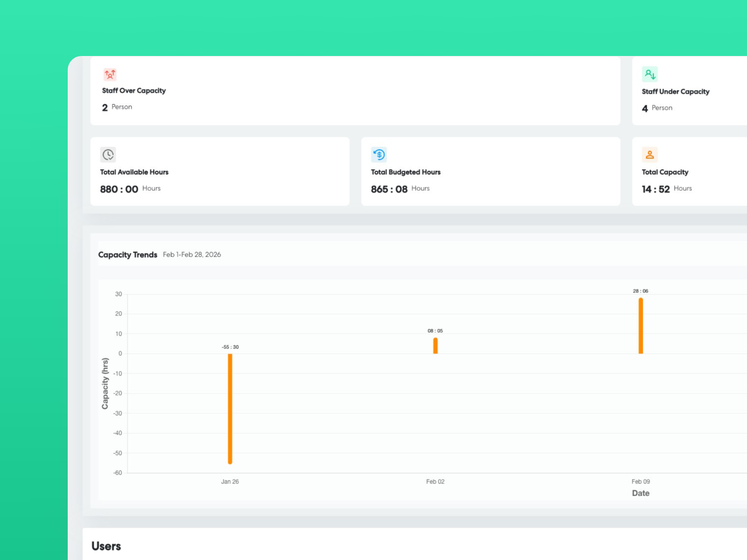Image resolution: width=747 pixels, height=560 pixels.
Task: Click the Capacity Trends heading
Action: 127,255
